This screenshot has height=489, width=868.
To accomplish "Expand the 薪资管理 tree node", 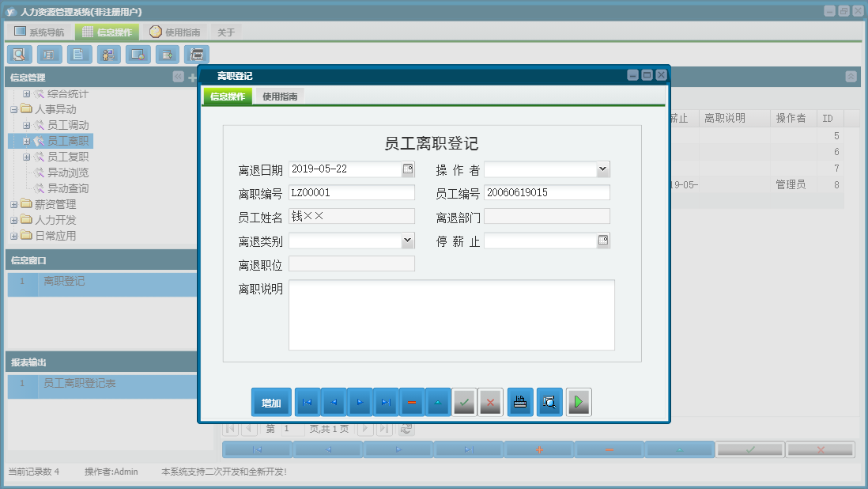I will 13,204.
